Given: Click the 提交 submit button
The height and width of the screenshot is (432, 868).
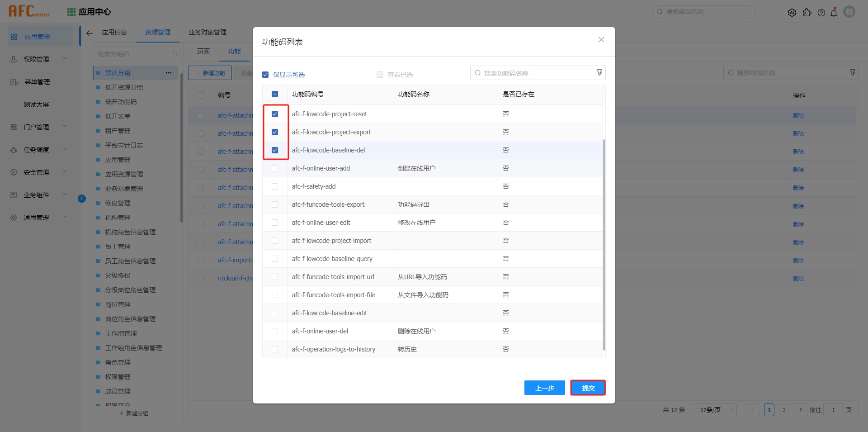Looking at the screenshot, I should pyautogui.click(x=588, y=388).
